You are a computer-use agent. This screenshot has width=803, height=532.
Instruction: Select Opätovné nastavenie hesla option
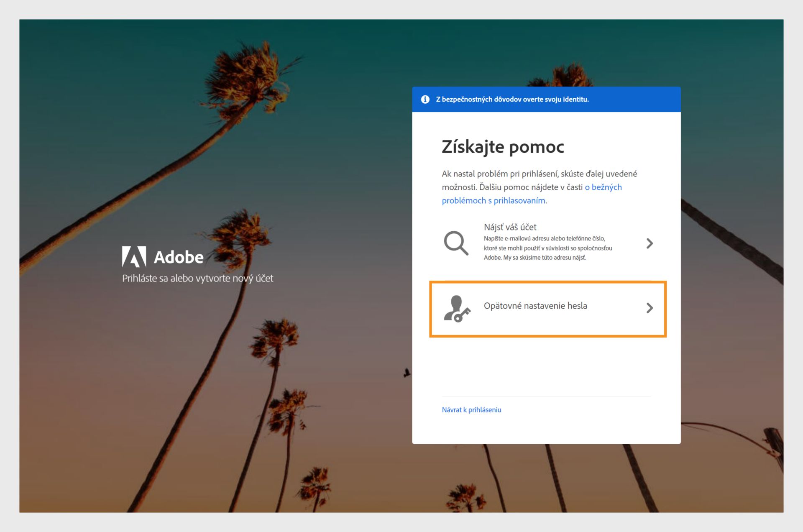coord(548,309)
